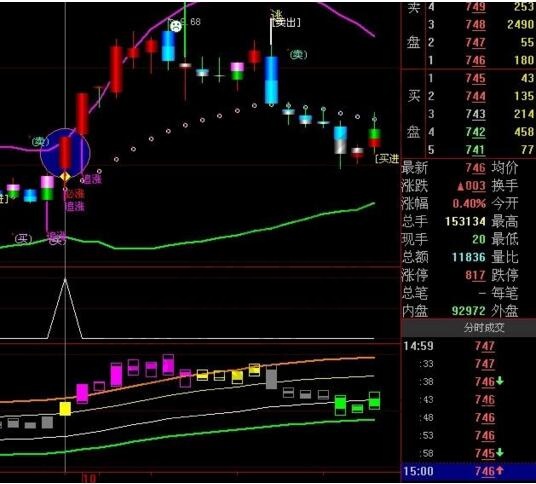Click the green down arrow beside :38 trade
536x484 pixels.
click(499, 381)
